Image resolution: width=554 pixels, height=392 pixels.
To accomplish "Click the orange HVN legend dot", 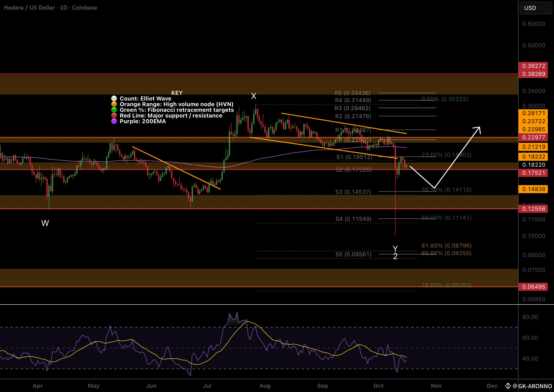I will coord(114,104).
